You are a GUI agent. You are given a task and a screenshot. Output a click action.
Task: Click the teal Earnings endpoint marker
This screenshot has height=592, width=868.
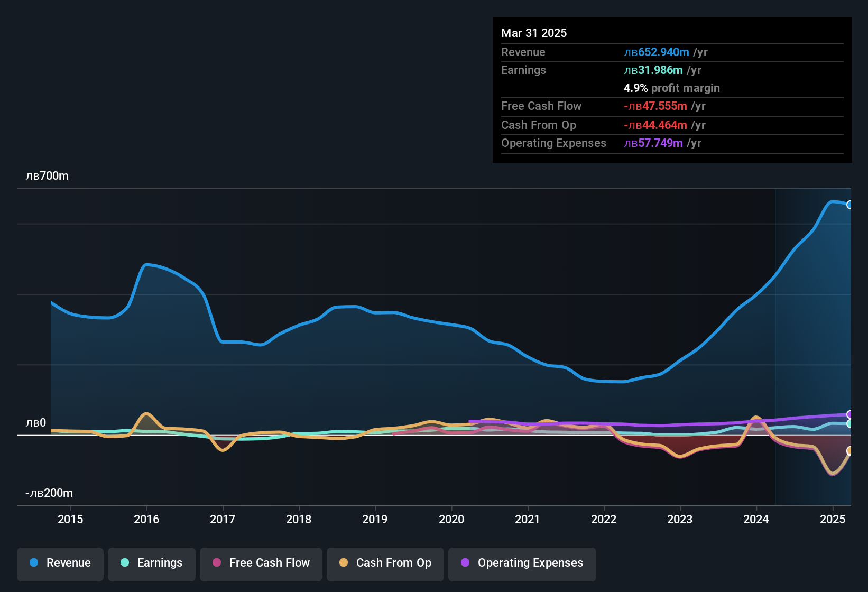click(x=850, y=423)
